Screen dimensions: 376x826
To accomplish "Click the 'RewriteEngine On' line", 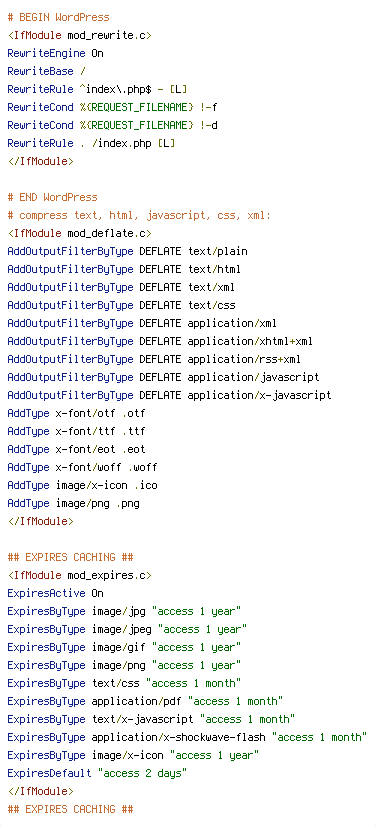I will pos(55,53).
